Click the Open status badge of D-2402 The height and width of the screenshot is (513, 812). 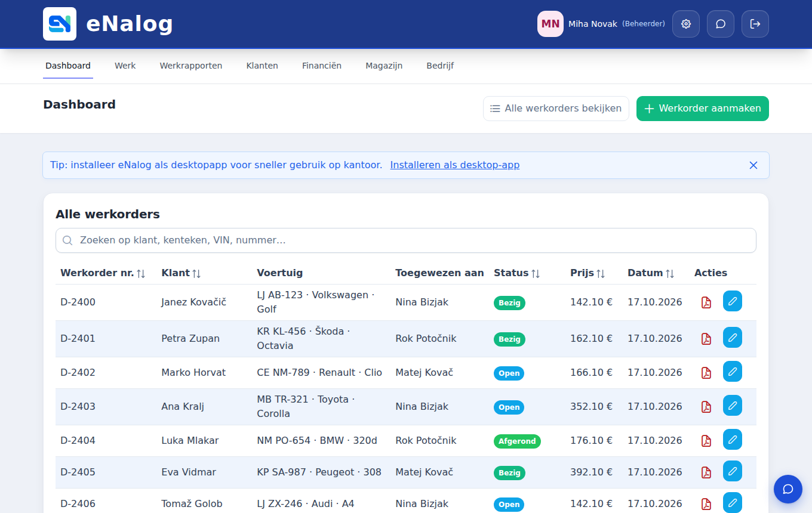tap(509, 373)
